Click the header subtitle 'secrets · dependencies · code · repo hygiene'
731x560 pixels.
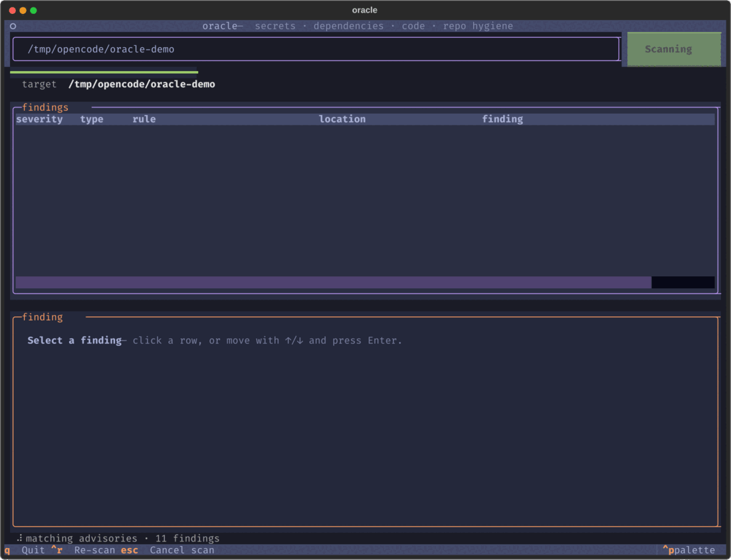pyautogui.click(x=383, y=26)
